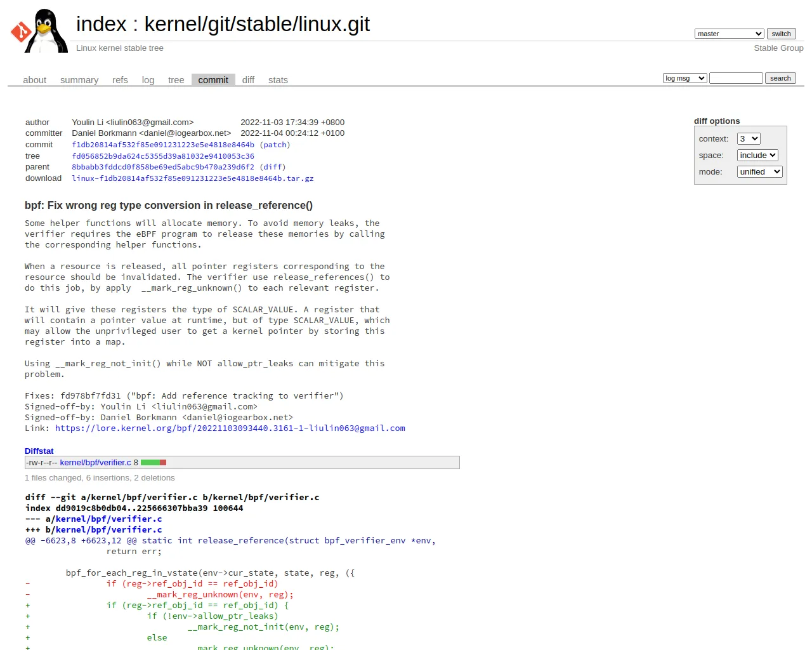Click the 'bpf_for_each_reg_in_vstate' code line
812x650 pixels.
(210, 573)
